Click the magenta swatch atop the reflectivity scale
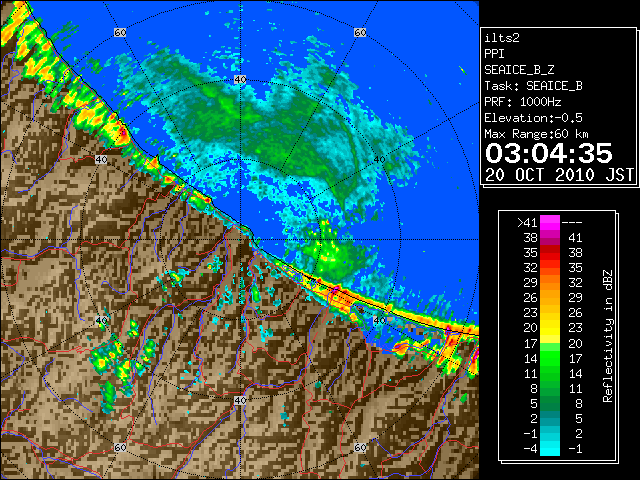640x480 pixels. (x=550, y=223)
